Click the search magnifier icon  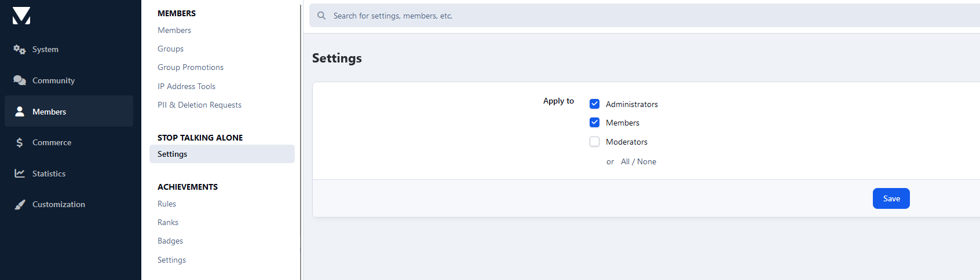click(321, 16)
